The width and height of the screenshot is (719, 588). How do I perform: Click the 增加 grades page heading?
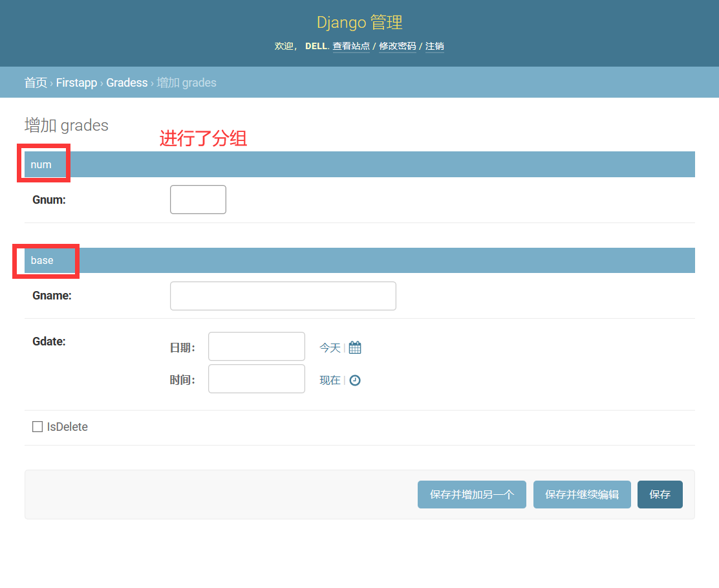(67, 125)
